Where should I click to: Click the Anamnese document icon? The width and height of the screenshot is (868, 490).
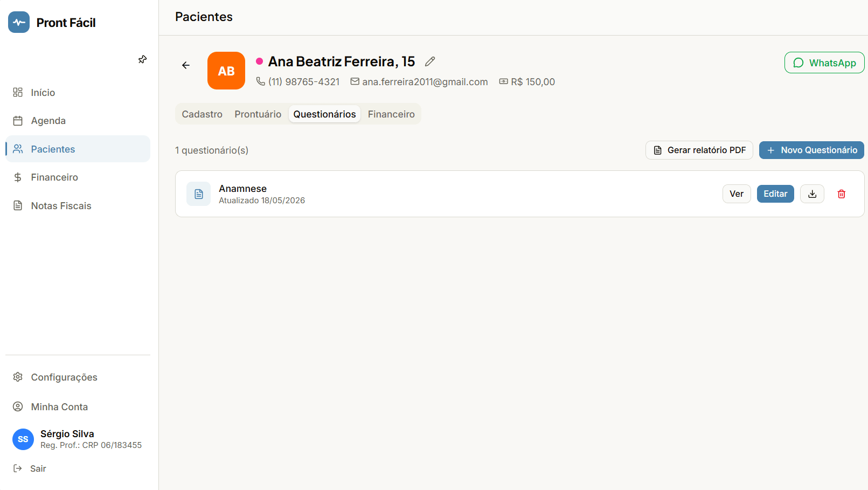click(x=198, y=194)
